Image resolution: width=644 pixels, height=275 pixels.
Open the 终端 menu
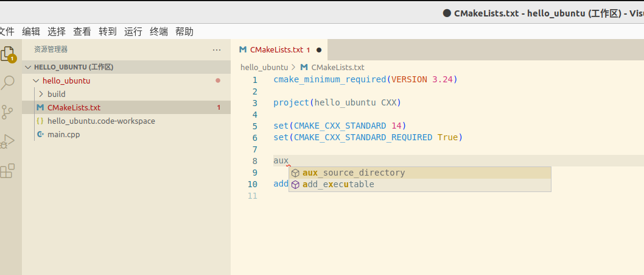pyautogui.click(x=159, y=32)
